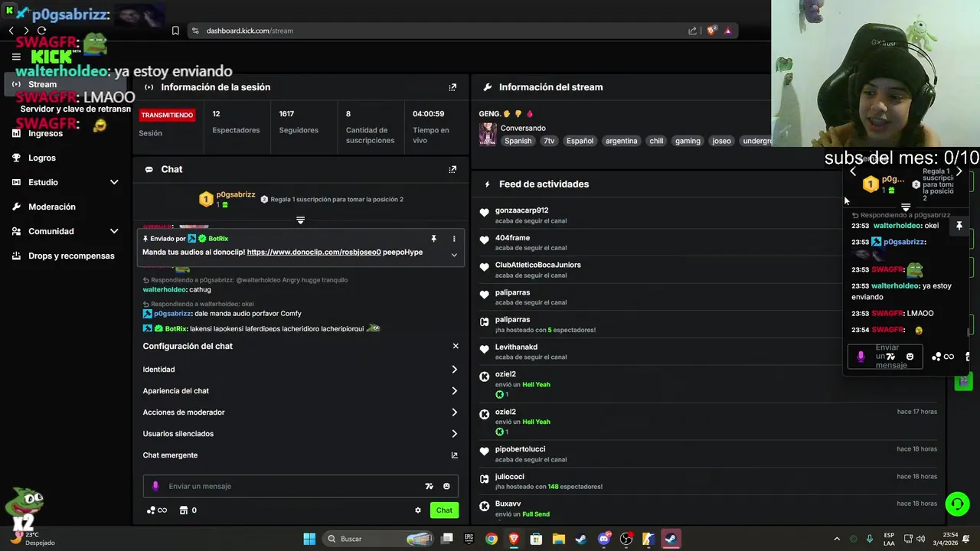
Task: Open the donoclip.com link in pinned message
Action: (314, 252)
